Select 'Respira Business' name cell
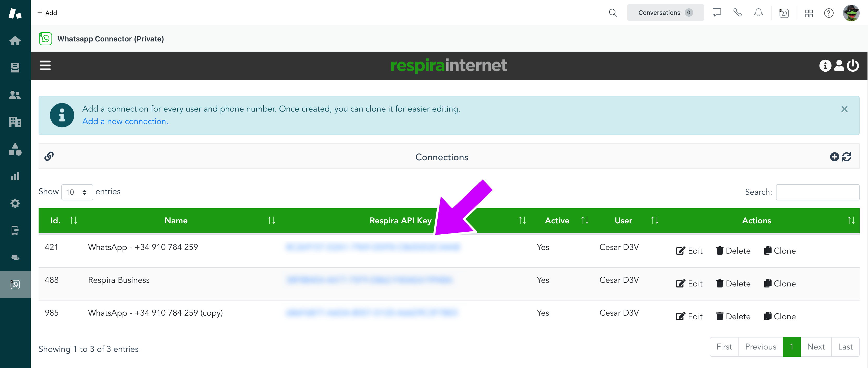 [119, 280]
